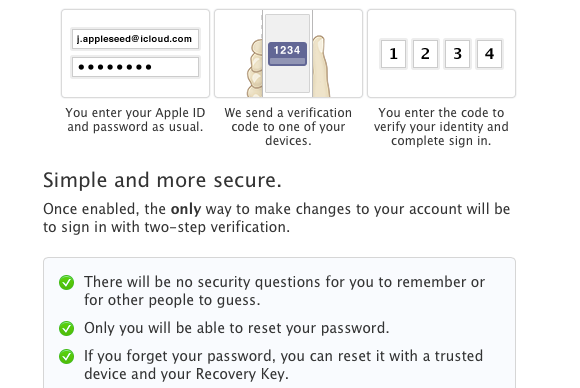The height and width of the screenshot is (388, 580).
Task: Click the hand holding phone illustration
Action: coord(288,54)
